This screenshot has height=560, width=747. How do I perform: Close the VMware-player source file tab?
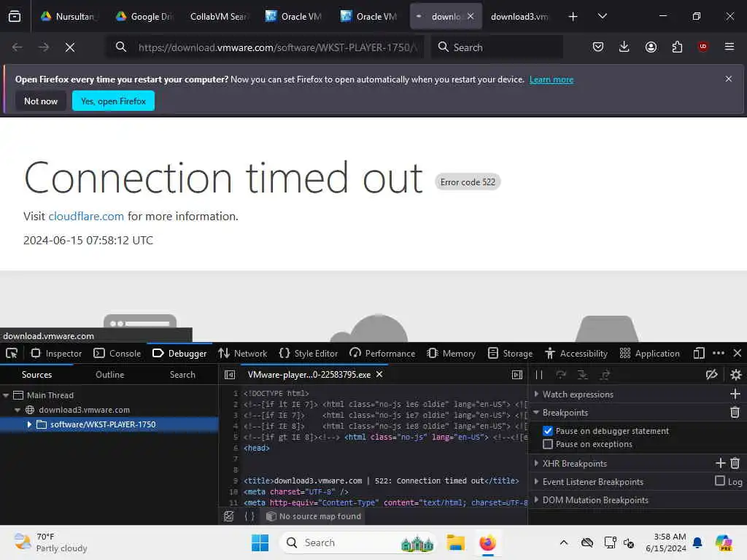click(x=379, y=374)
